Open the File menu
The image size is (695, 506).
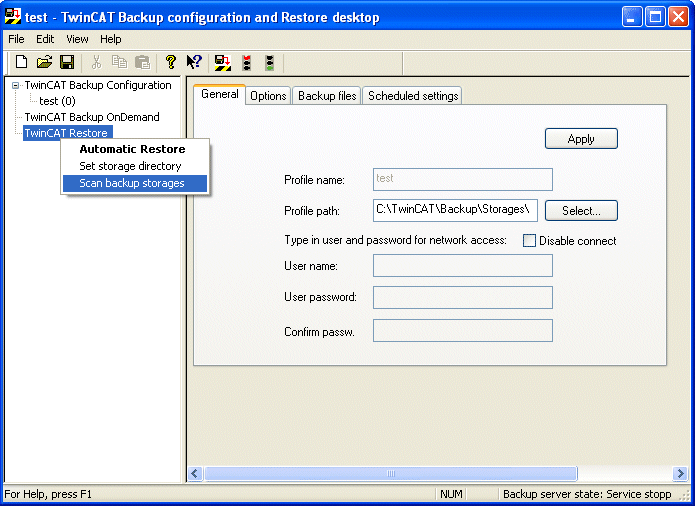16,39
